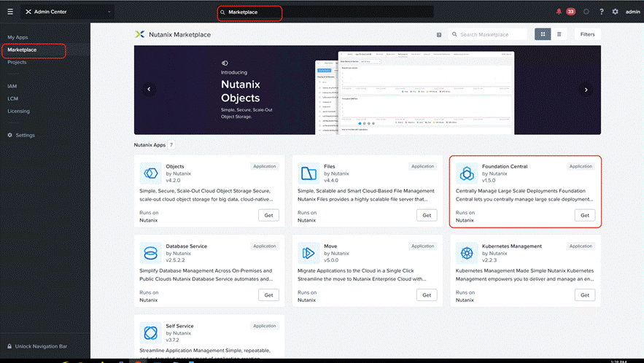Click Unlock Navigation Bar
This screenshot has width=644, height=363.
click(x=41, y=346)
